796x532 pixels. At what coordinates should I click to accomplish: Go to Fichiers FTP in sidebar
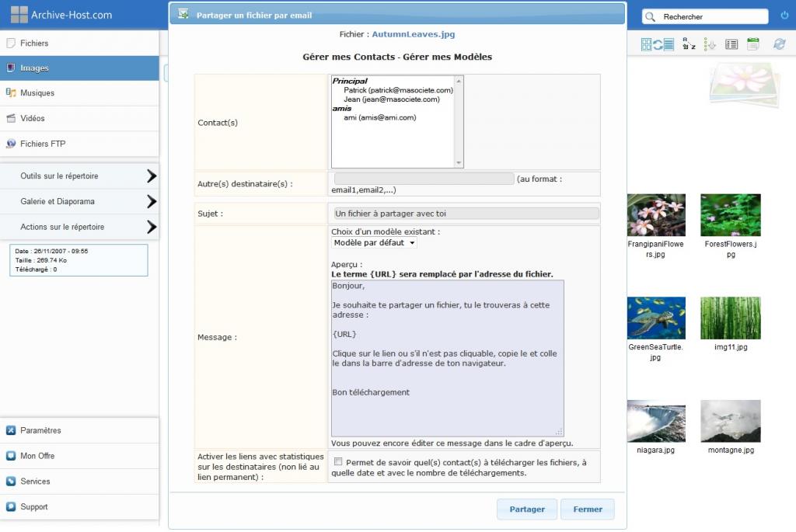[43, 144]
